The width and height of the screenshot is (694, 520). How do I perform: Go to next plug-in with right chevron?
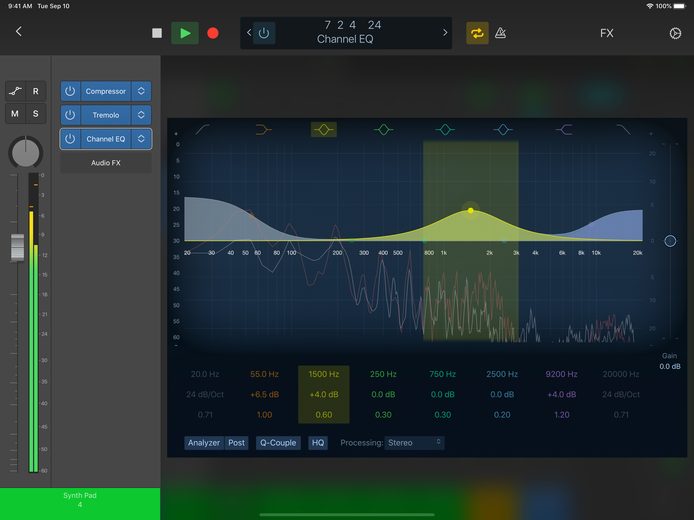445,33
